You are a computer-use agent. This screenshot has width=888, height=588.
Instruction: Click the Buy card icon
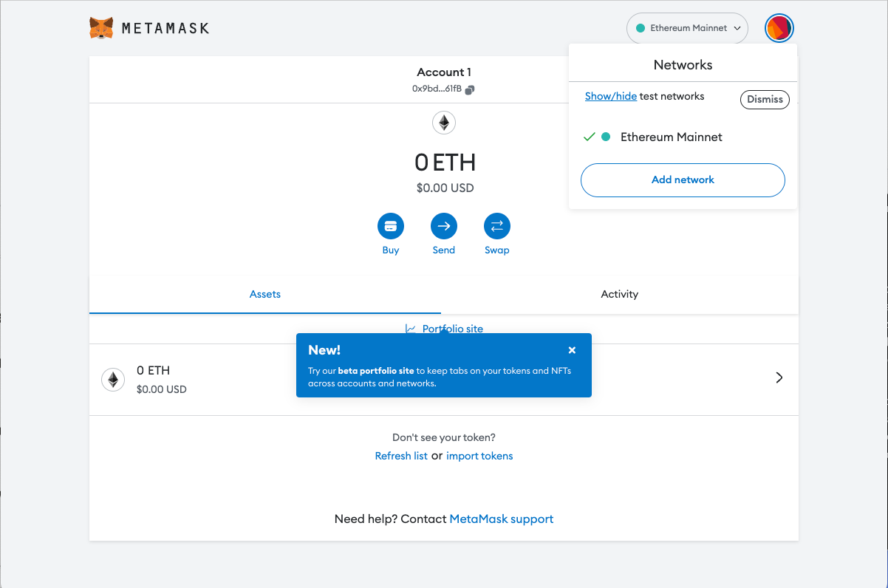(391, 226)
